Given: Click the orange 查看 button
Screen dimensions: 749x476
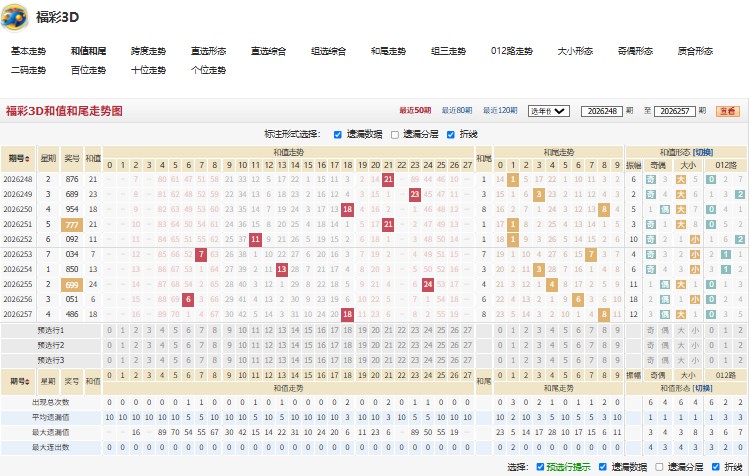Looking at the screenshot, I should tap(728, 111).
